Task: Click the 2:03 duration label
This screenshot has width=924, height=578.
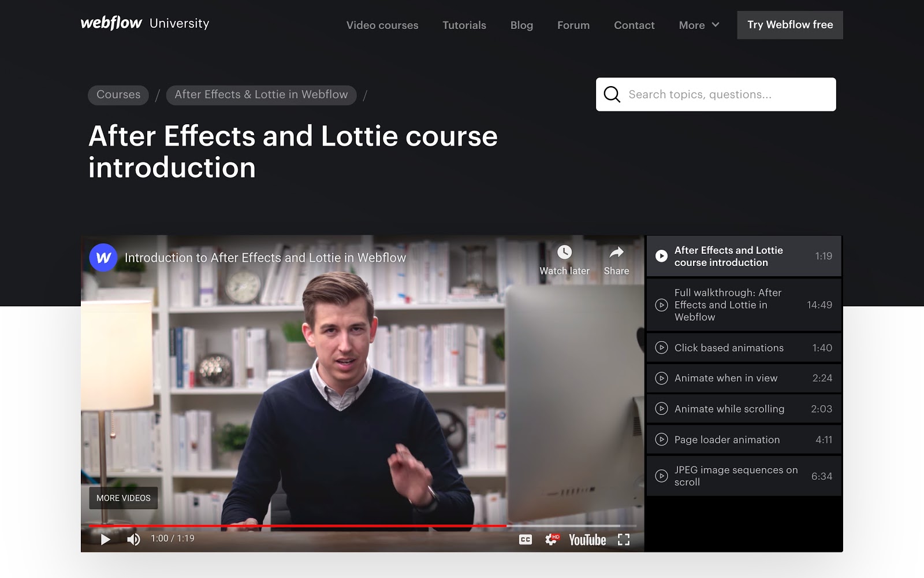Action: tap(822, 409)
